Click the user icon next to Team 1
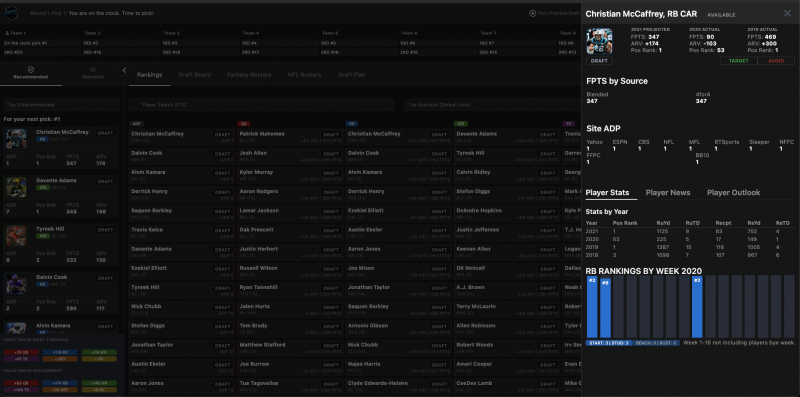This screenshot has width=800, height=397. click(7, 33)
